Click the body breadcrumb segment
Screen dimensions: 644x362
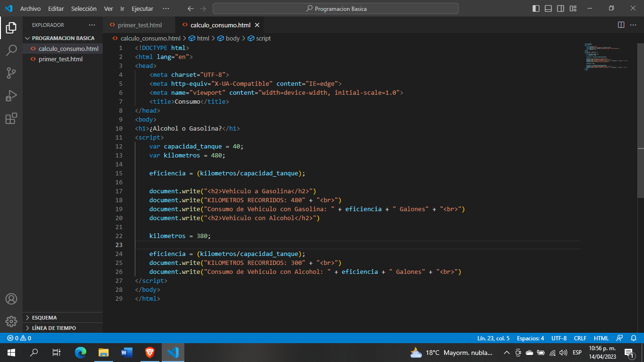229,38
